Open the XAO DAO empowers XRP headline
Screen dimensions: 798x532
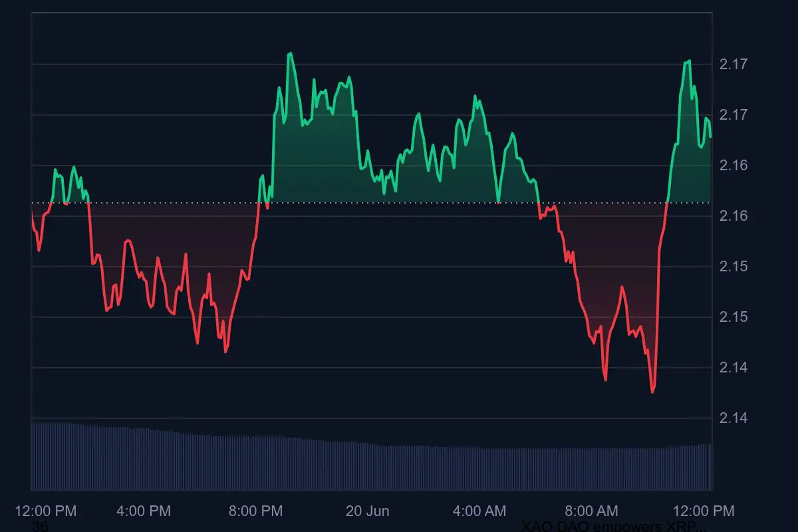(x=614, y=527)
